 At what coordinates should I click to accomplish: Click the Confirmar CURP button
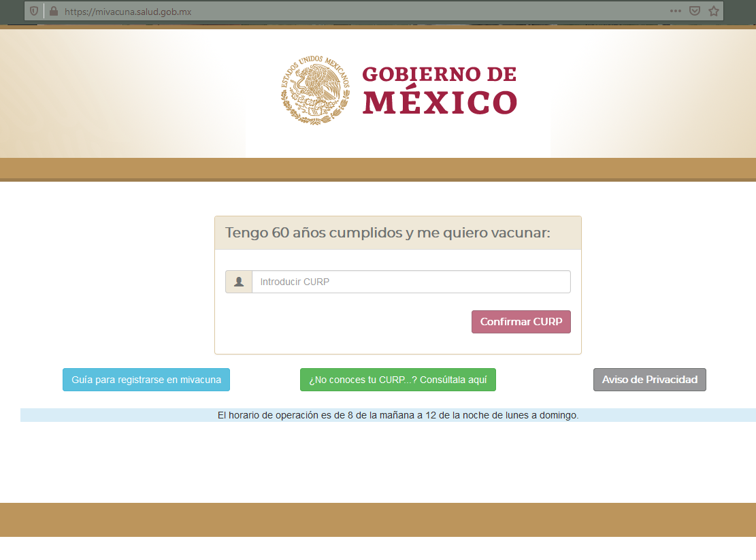[x=521, y=322]
